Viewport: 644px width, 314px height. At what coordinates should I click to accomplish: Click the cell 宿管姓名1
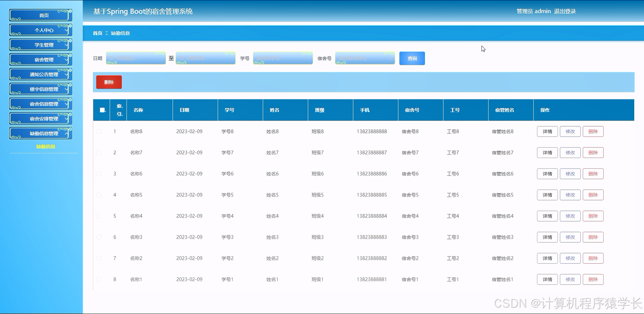(x=503, y=279)
